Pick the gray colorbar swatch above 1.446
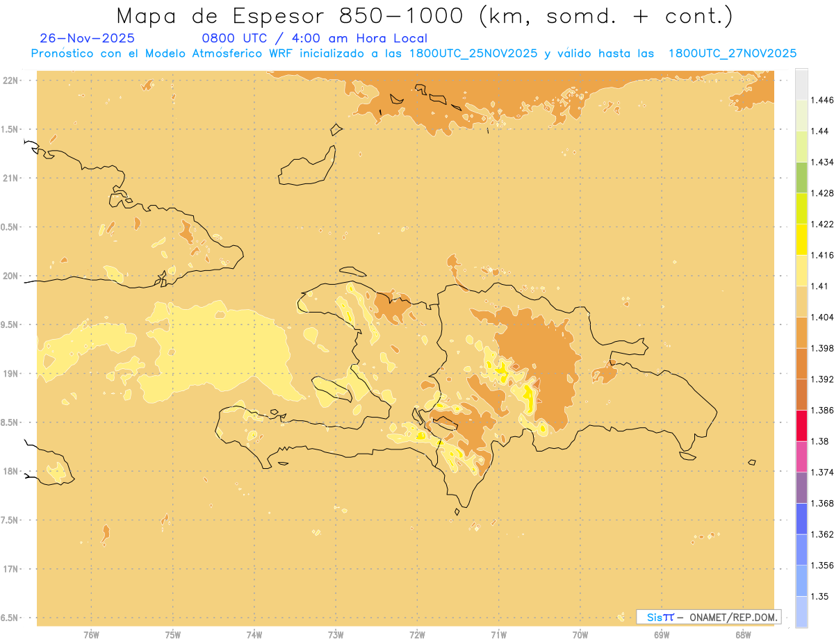This screenshot has width=834, height=644. [801, 84]
